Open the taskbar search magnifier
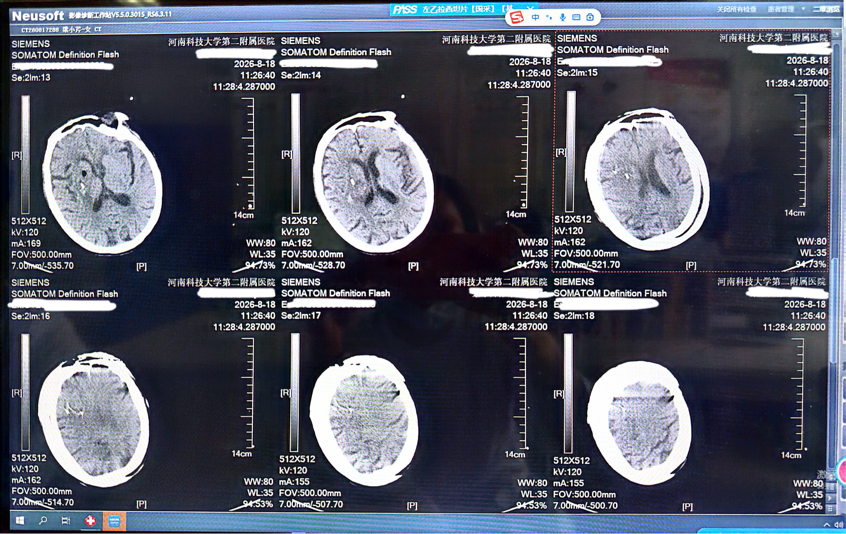Screen dimensions: 846x534 point(43,521)
